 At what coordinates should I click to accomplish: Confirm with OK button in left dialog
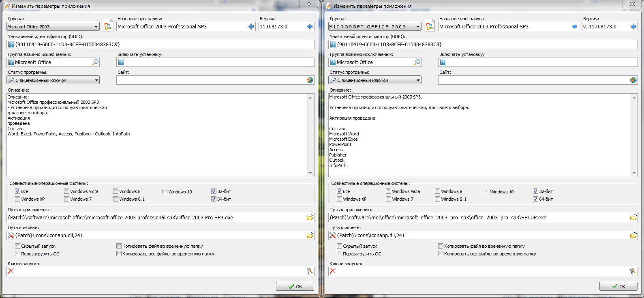pyautogui.click(x=295, y=286)
